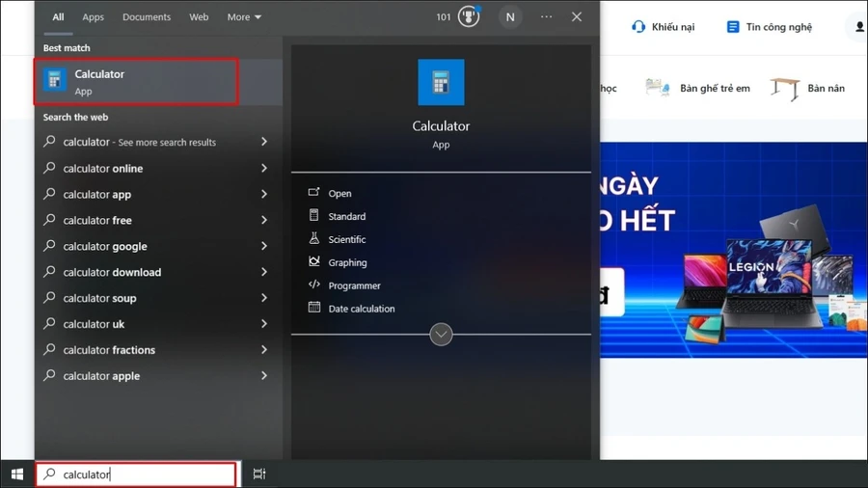Expand the 'calculator google' chevron
This screenshot has height=488, width=868.
(x=264, y=246)
